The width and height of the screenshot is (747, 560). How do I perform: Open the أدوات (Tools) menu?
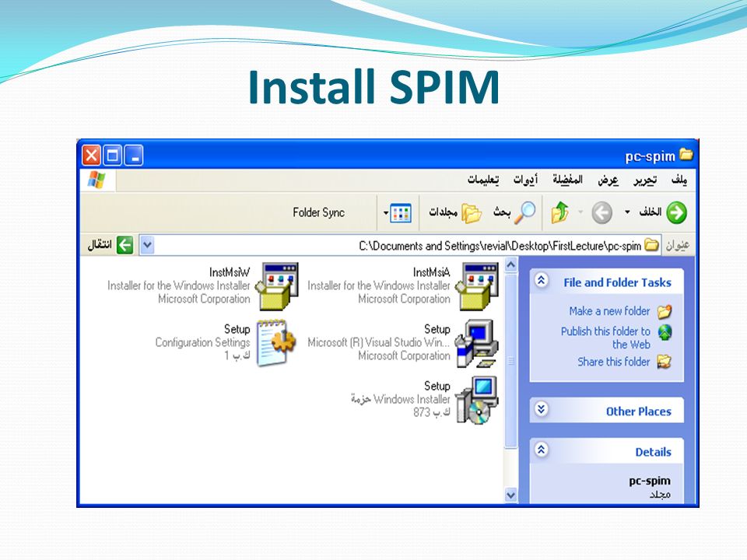[525, 180]
